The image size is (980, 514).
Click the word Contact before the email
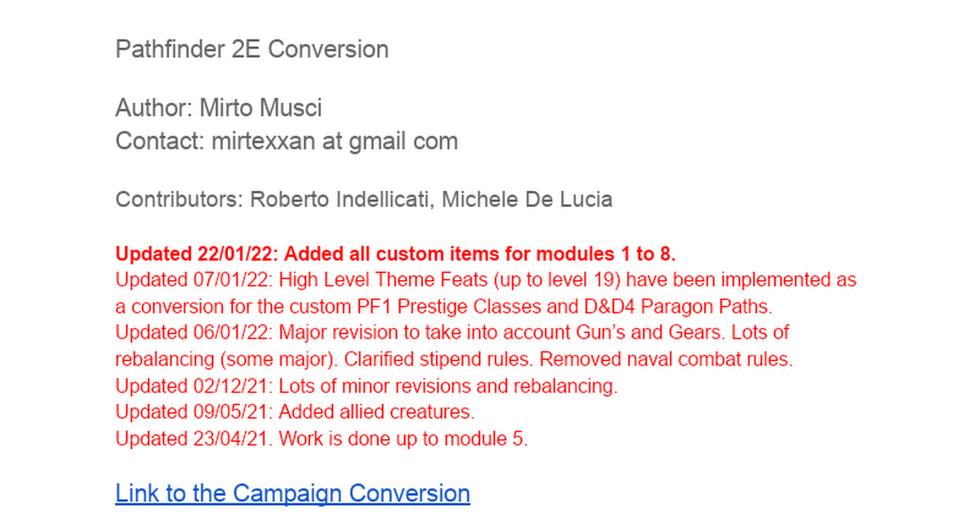[x=159, y=141]
